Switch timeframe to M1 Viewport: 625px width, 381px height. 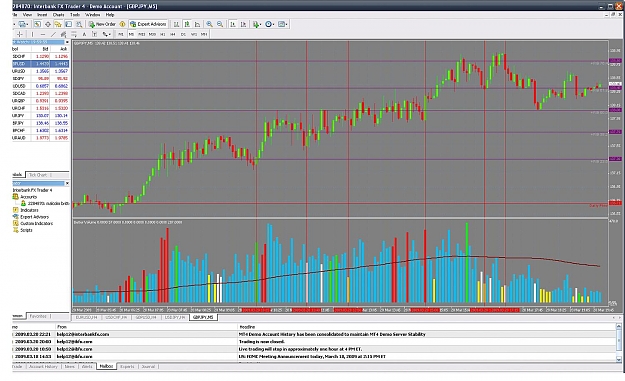click(121, 34)
